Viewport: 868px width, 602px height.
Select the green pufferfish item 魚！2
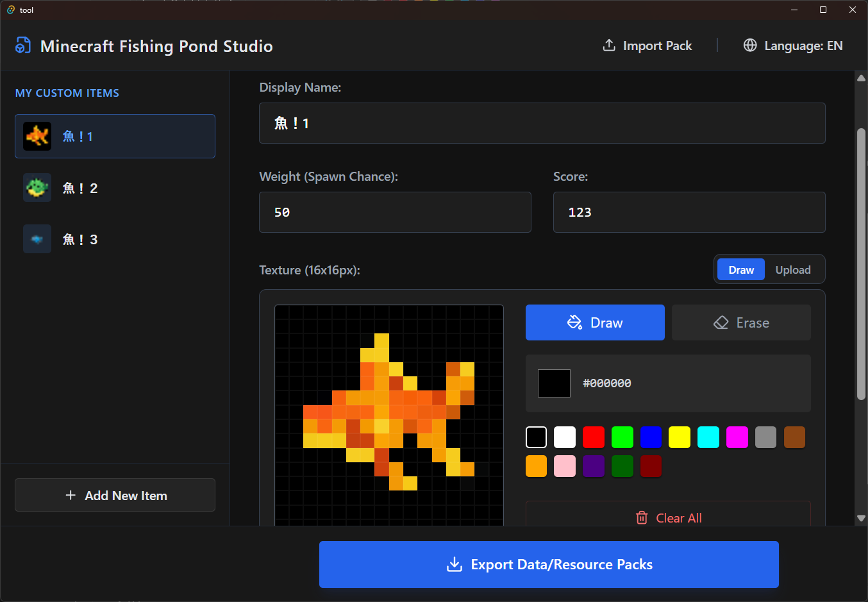tap(115, 188)
